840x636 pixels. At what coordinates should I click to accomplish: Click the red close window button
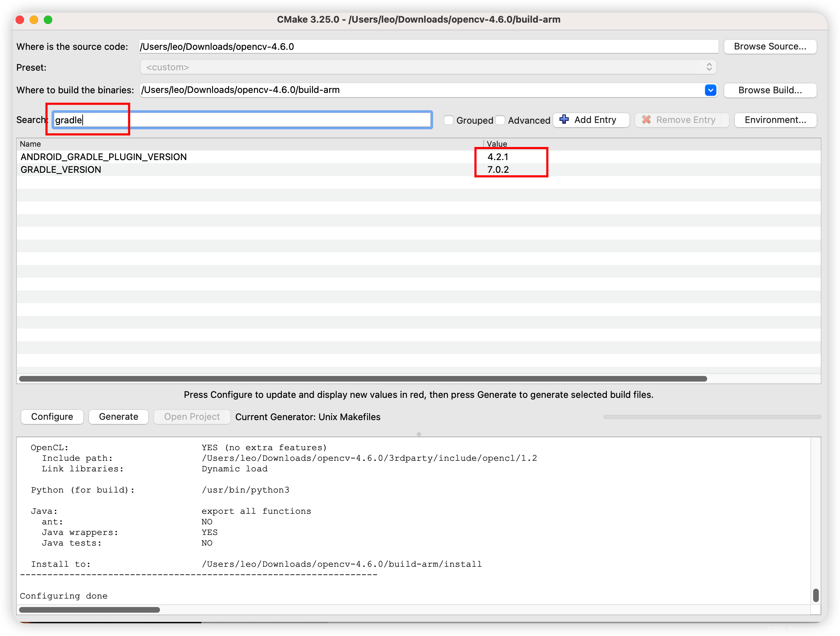tap(20, 20)
